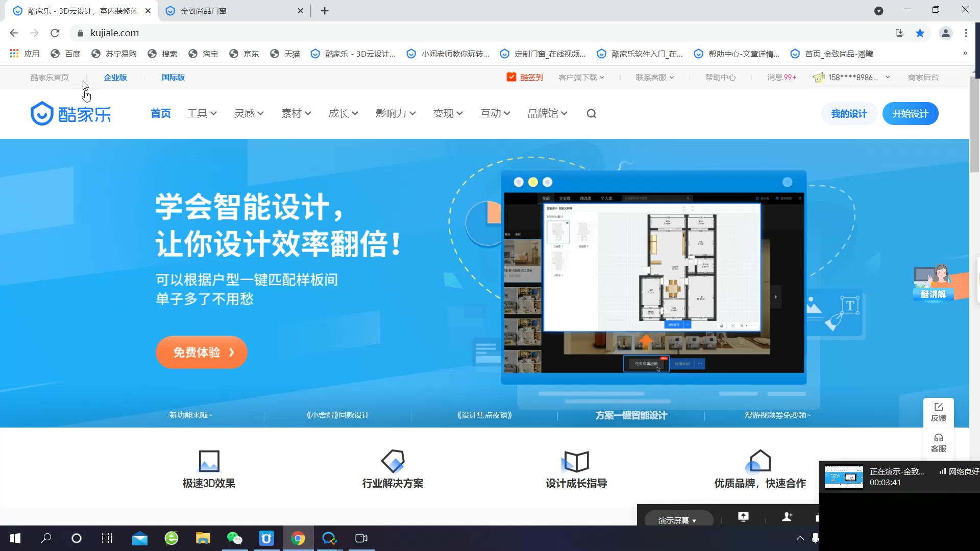This screenshot has height=551, width=980.
Task: Bookmark page using the star icon
Action: pos(920,33)
